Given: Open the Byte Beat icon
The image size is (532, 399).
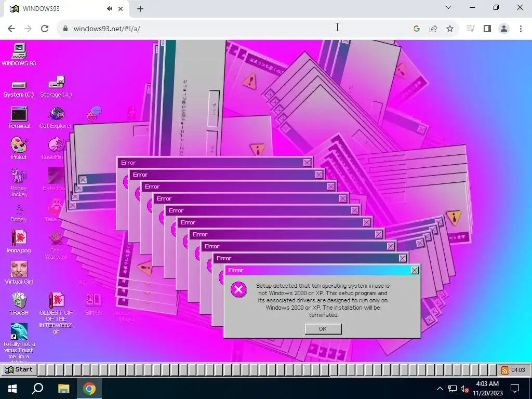Looking at the screenshot, I should 55,179.
